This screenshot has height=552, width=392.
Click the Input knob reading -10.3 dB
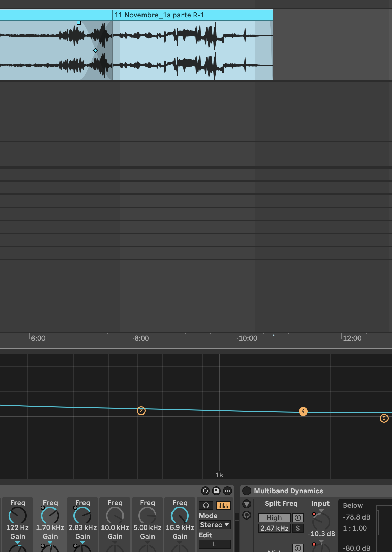click(321, 521)
